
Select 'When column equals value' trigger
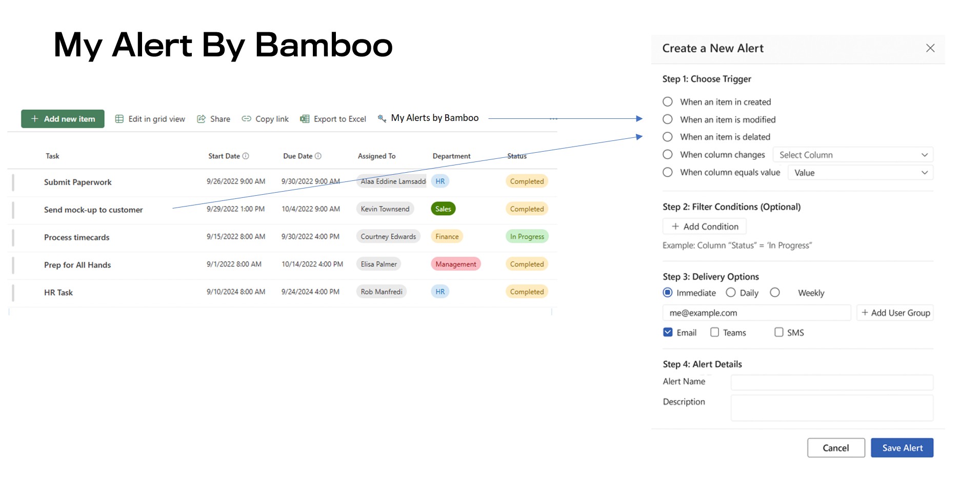coord(668,172)
